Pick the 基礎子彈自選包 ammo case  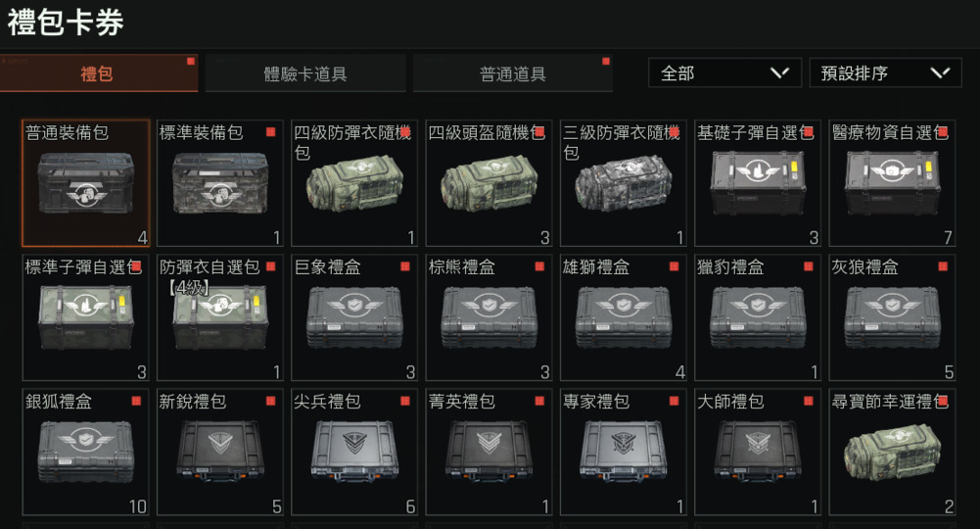(758, 183)
